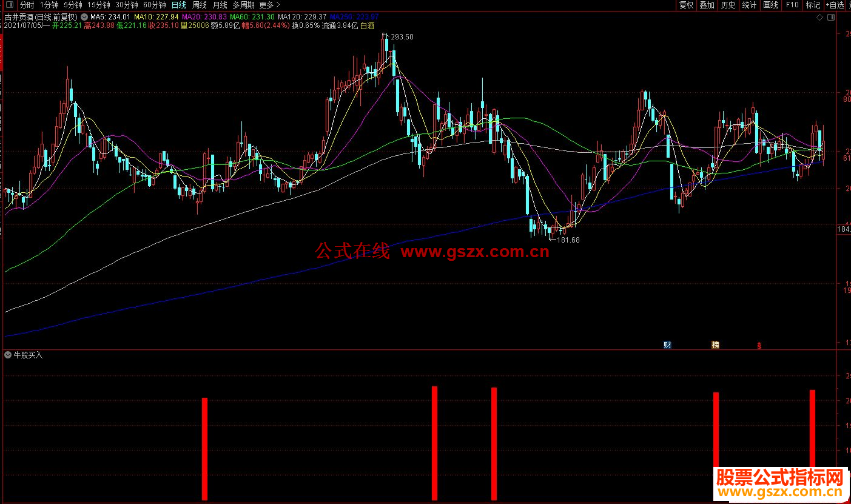The width and height of the screenshot is (851, 504).
Task: Click the MA120: 229.37 label
Action: point(302,17)
